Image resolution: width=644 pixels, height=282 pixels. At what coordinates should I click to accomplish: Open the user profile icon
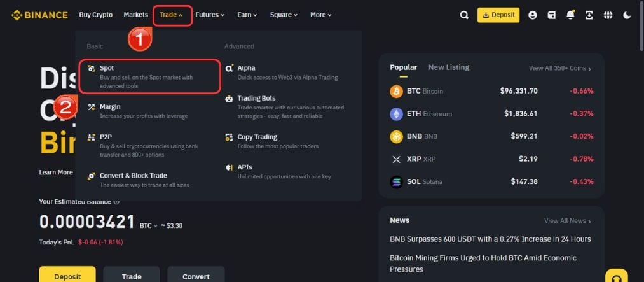(x=533, y=15)
